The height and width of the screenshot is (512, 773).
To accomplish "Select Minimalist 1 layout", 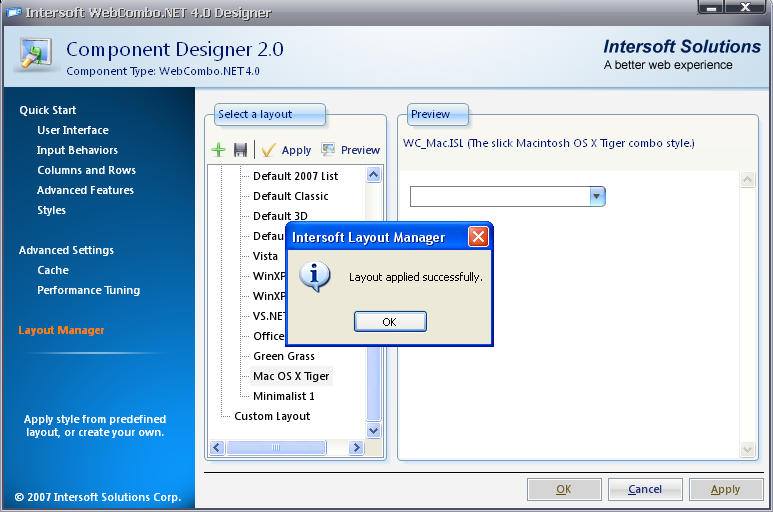I will click(x=283, y=396).
